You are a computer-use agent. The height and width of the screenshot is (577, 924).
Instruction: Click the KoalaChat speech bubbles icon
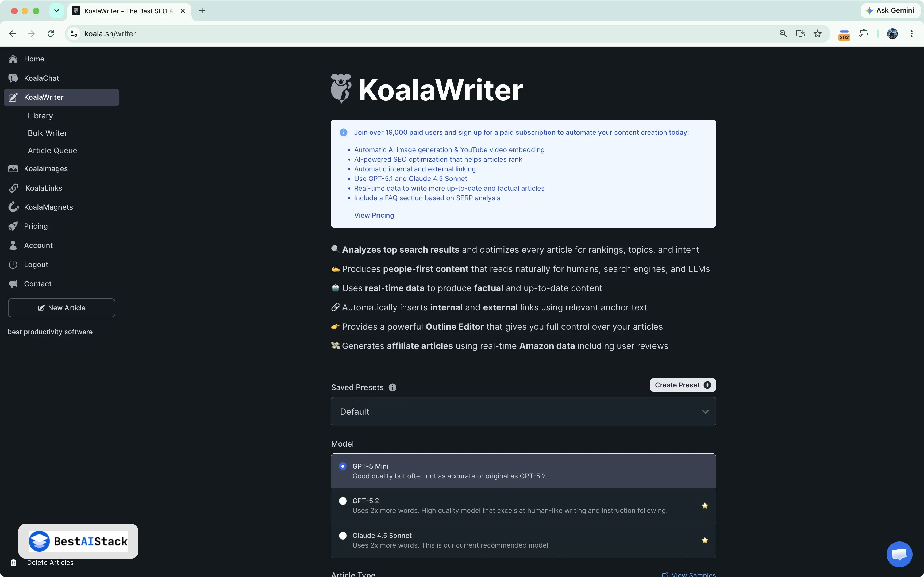(x=13, y=78)
